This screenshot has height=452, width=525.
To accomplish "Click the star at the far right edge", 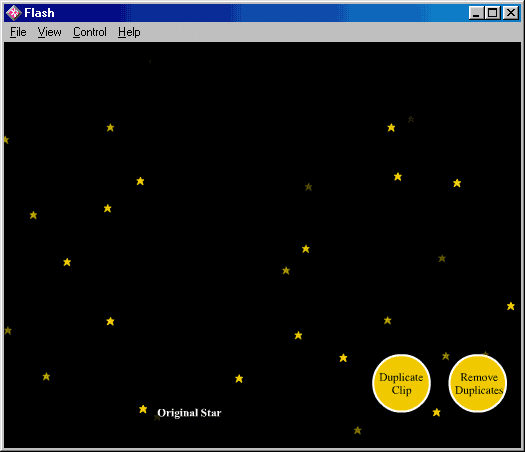I will click(511, 306).
